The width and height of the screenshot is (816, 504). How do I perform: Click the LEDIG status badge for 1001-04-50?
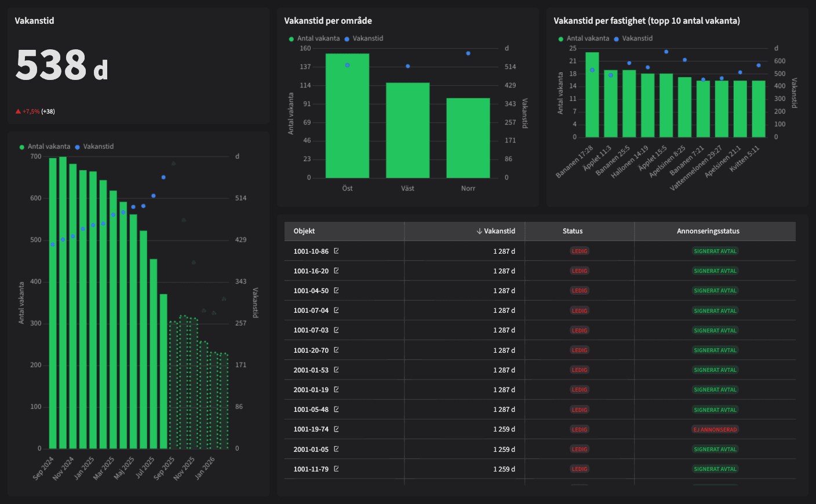580,290
